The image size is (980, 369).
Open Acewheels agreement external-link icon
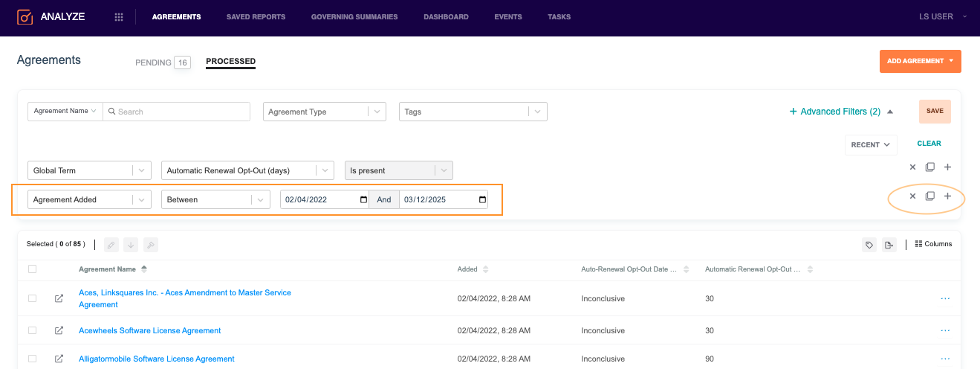(59, 330)
